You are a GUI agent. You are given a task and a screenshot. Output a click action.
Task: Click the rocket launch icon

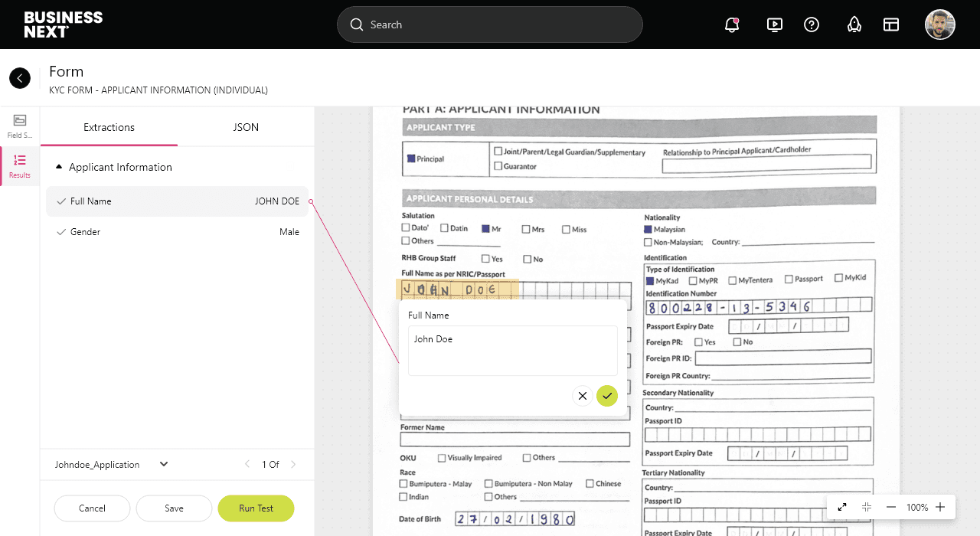tap(854, 25)
